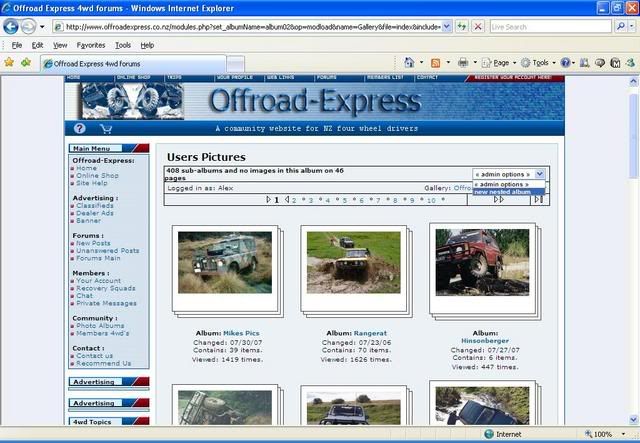Screen dimensions: 640x443
Task: Go to gallery page 5
Action: (x=344, y=200)
